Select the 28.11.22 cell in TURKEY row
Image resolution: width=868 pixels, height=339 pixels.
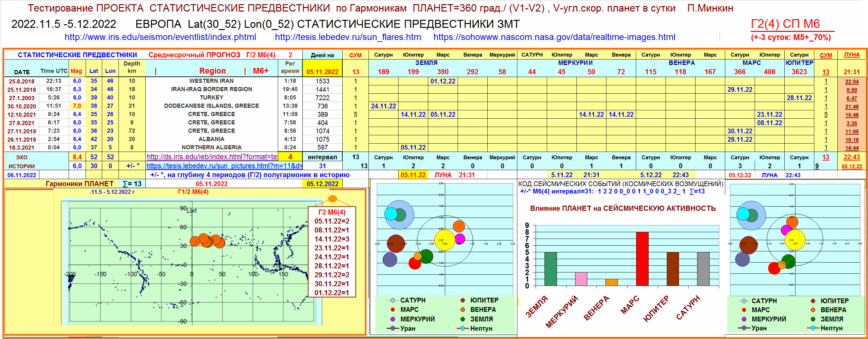pos(799,98)
